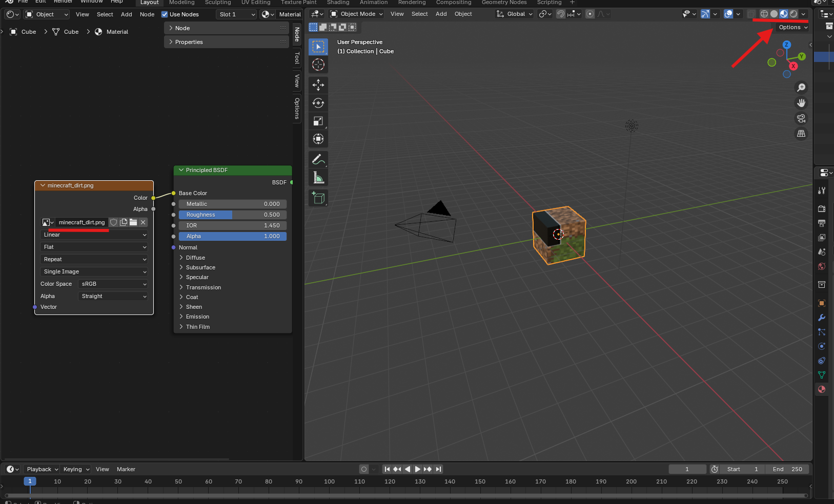Image resolution: width=834 pixels, height=504 pixels.
Task: Expand the Properties sidebar panel
Action: pyautogui.click(x=227, y=42)
